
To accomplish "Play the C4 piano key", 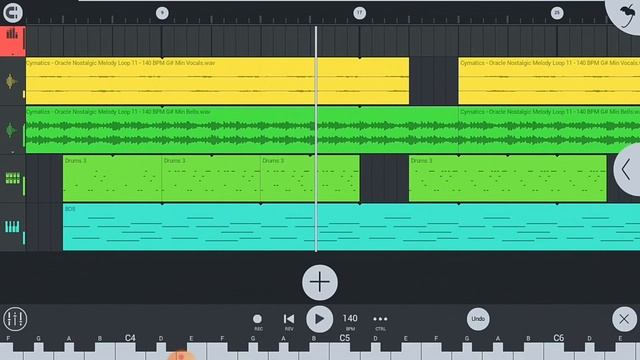I will tap(130, 351).
